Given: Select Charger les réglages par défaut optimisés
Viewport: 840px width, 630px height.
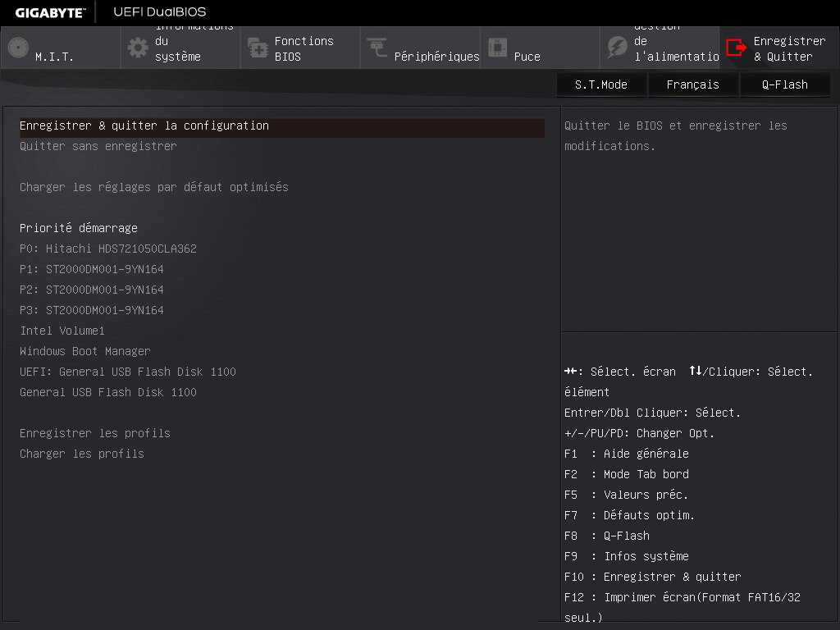Looking at the screenshot, I should pyautogui.click(x=153, y=187).
